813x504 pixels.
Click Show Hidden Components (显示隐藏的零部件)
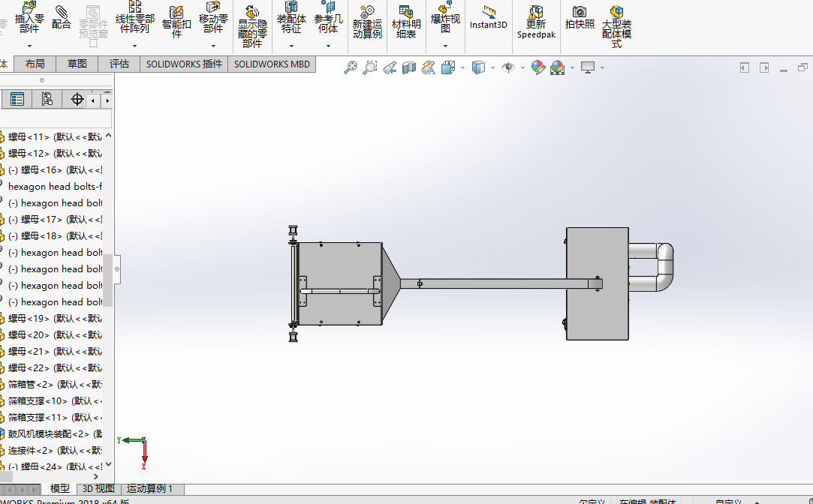pyautogui.click(x=252, y=26)
